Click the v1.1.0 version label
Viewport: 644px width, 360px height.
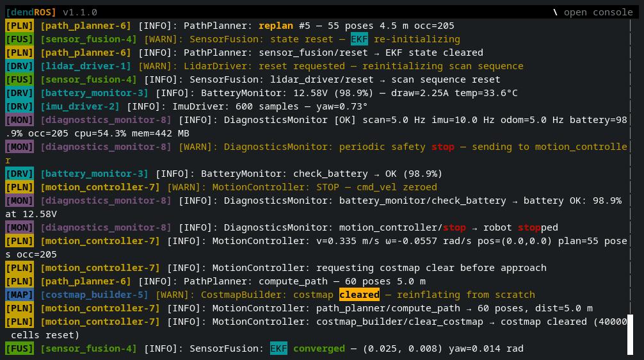point(80,12)
